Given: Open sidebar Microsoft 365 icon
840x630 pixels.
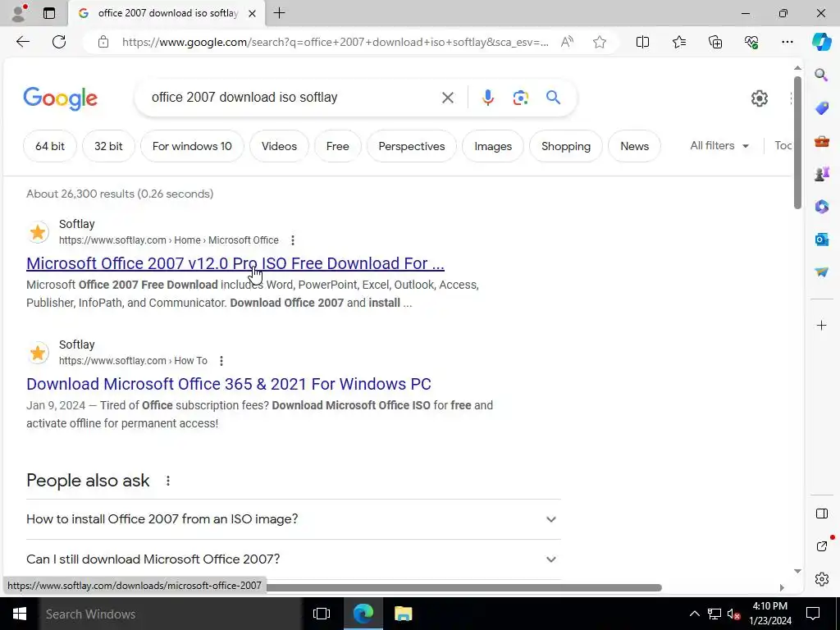Looking at the screenshot, I should (822, 206).
